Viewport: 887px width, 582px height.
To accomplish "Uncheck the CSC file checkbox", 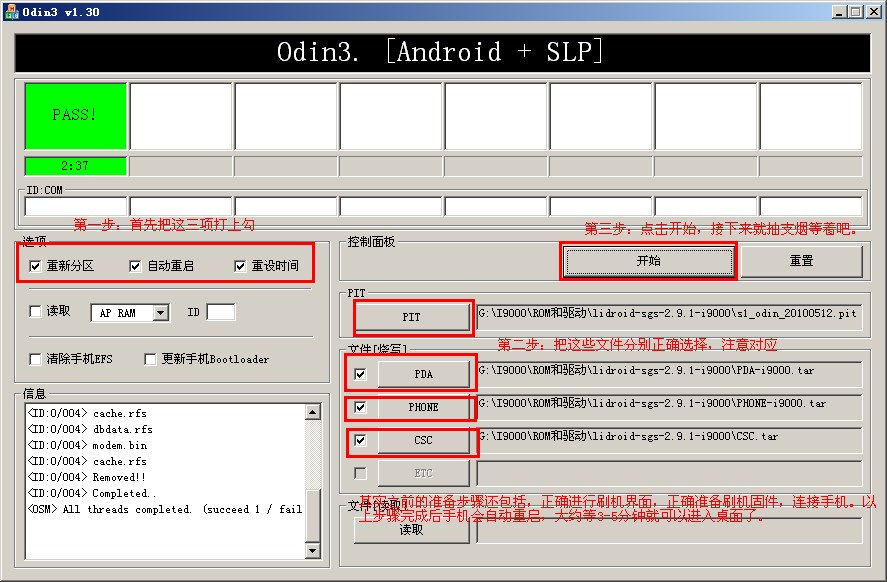I will pyautogui.click(x=359, y=441).
